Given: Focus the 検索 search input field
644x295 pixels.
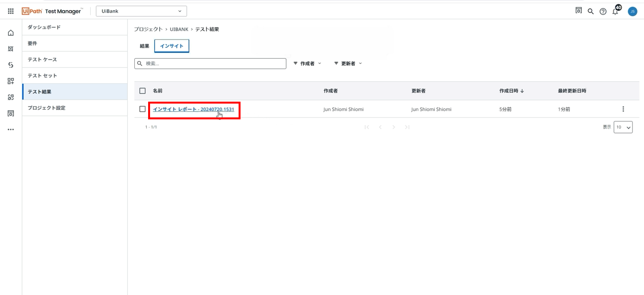Looking at the screenshot, I should click(210, 63).
